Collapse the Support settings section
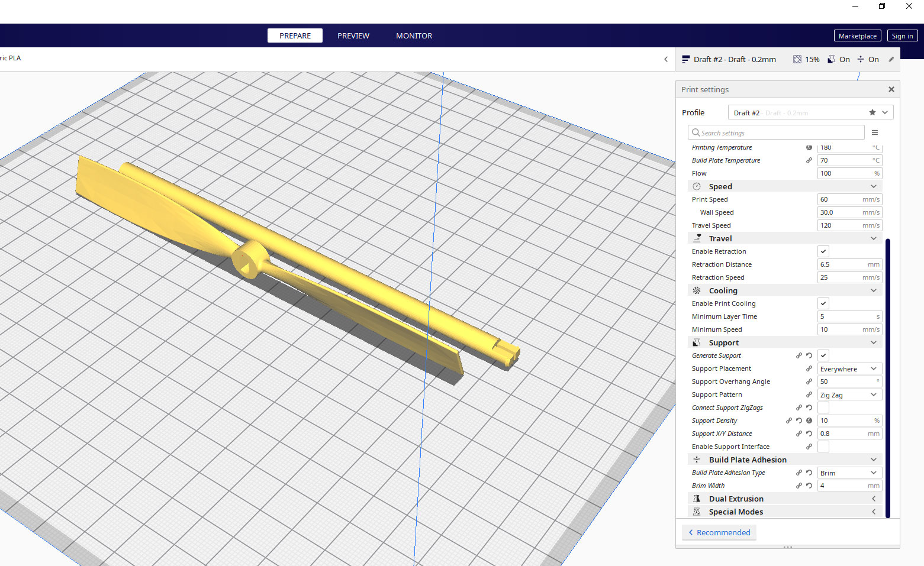The width and height of the screenshot is (924, 566). click(x=785, y=342)
